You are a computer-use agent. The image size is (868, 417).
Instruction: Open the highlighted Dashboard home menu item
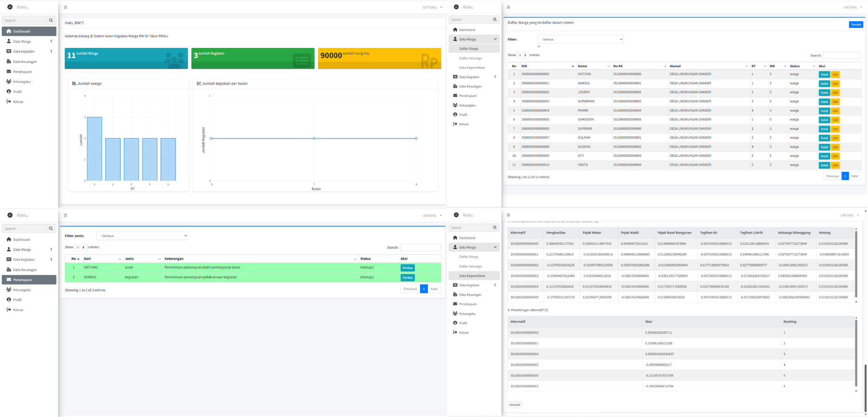[x=29, y=31]
